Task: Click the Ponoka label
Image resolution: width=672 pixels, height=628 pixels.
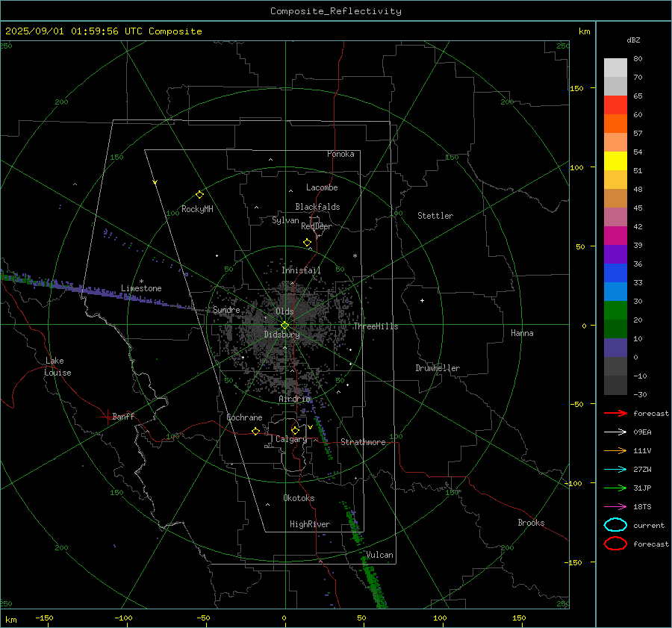Action: coord(340,154)
